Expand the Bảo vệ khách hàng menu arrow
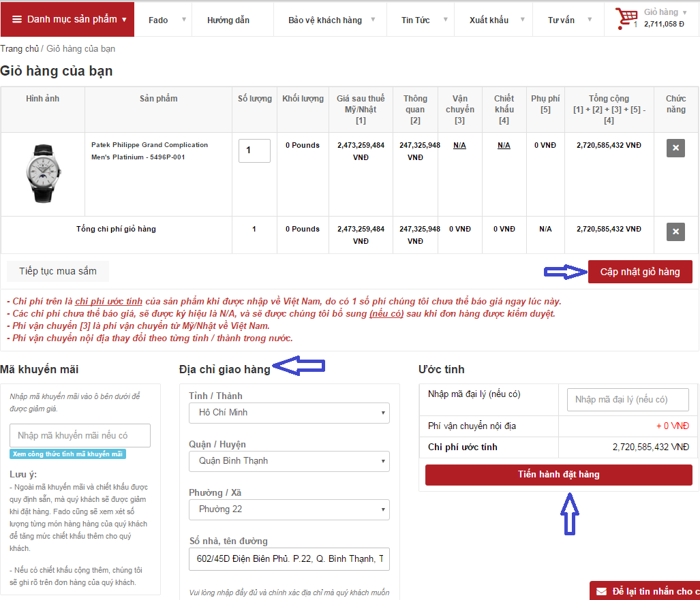This screenshot has height=600, width=700. click(x=373, y=20)
